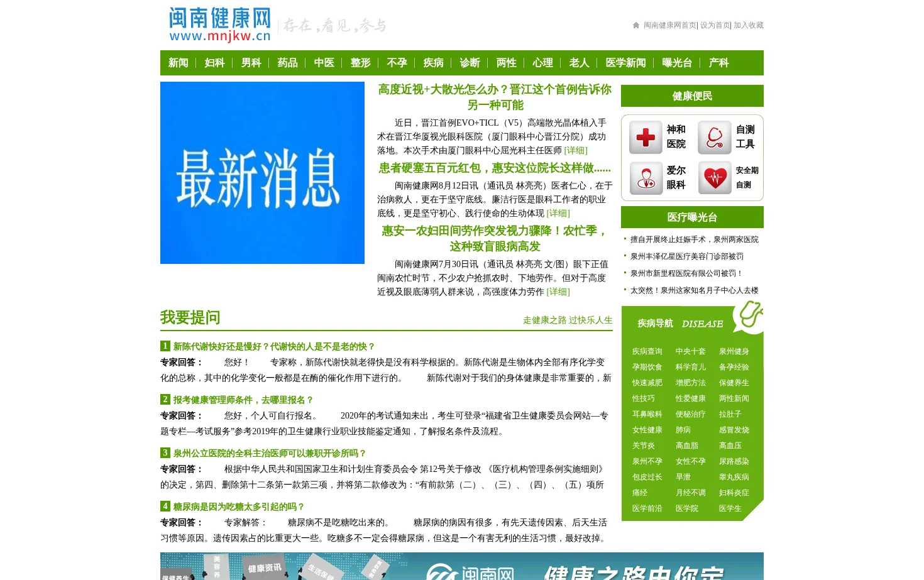Open exposure item 太突然！泉州这家知名月子中心
924x580 pixels.
click(x=695, y=290)
